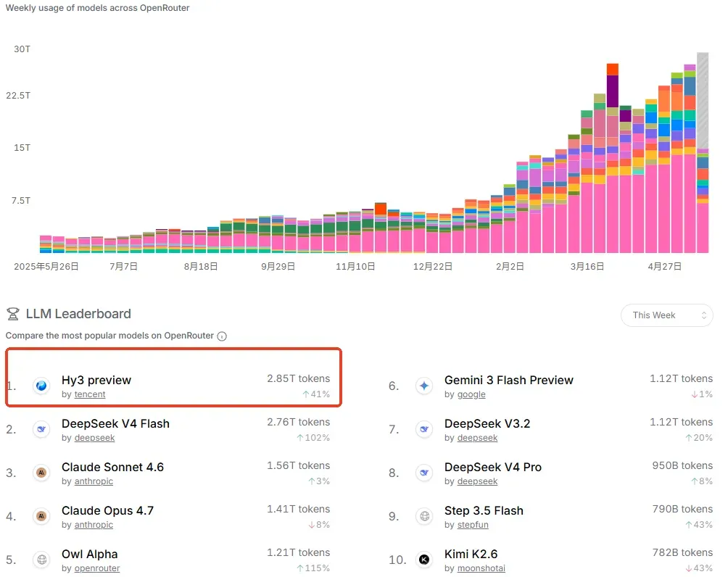Click the '↑41%' change indicator

click(316, 394)
